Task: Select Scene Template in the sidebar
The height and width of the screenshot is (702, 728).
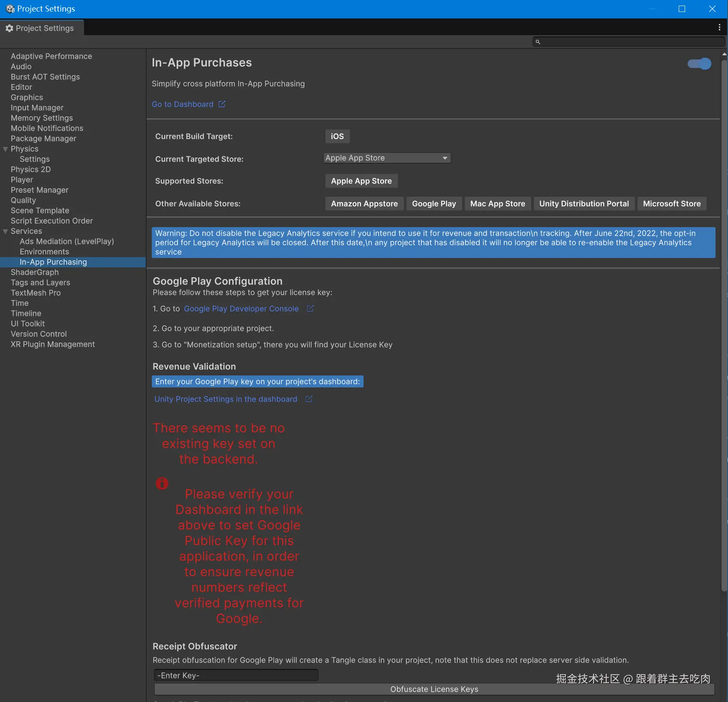Action: pos(40,210)
